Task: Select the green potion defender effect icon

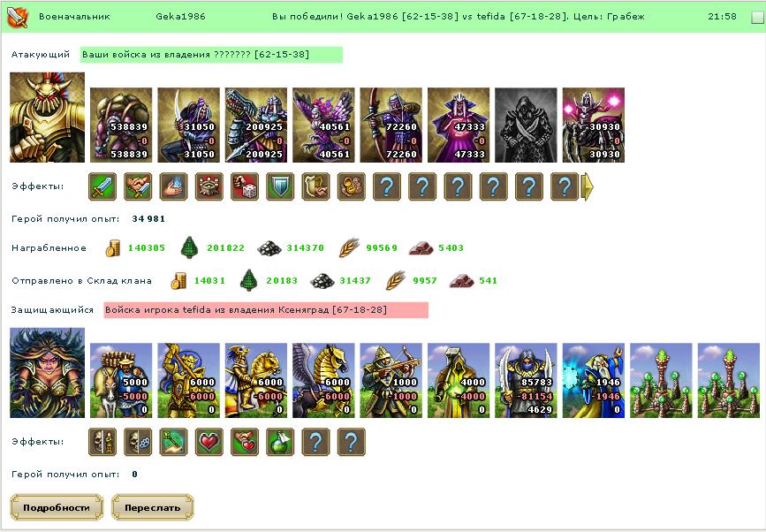Action: (x=280, y=442)
